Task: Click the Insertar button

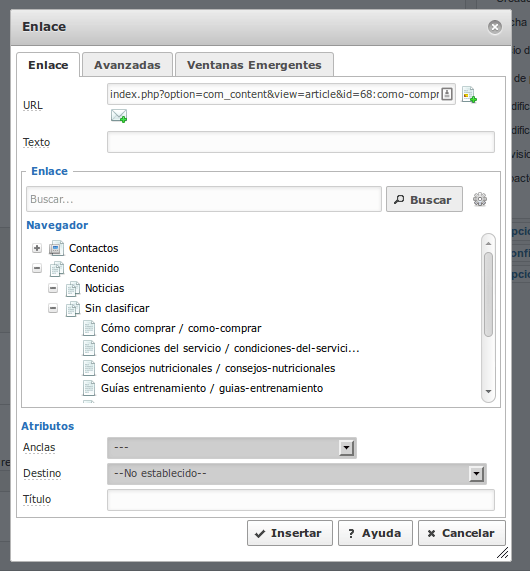Action: 290,533
